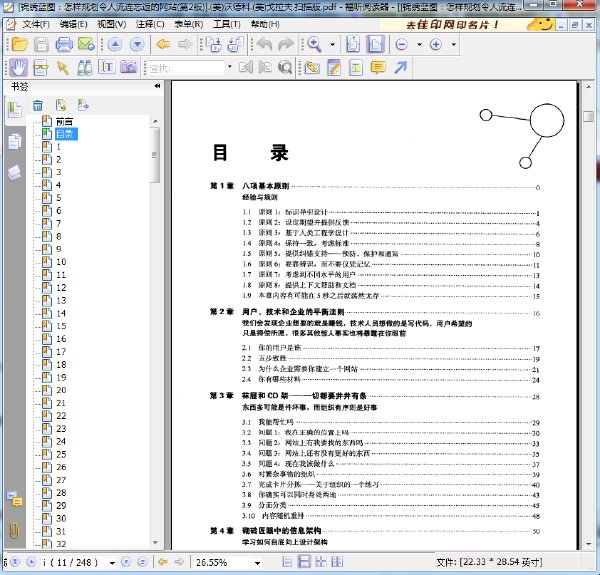600x575 pixels.
Task: Enable facing pages view mode
Action: click(x=321, y=562)
